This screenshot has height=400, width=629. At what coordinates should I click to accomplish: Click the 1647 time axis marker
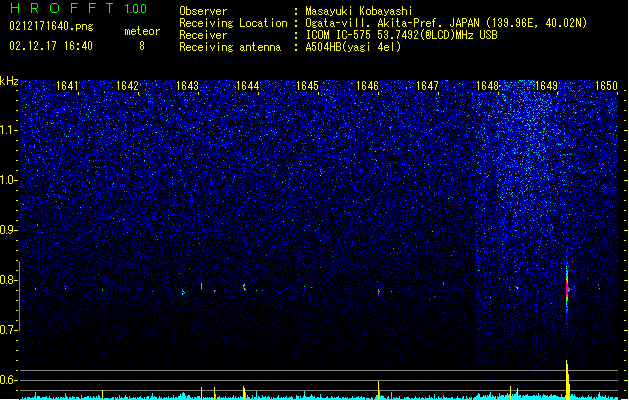coord(428,86)
